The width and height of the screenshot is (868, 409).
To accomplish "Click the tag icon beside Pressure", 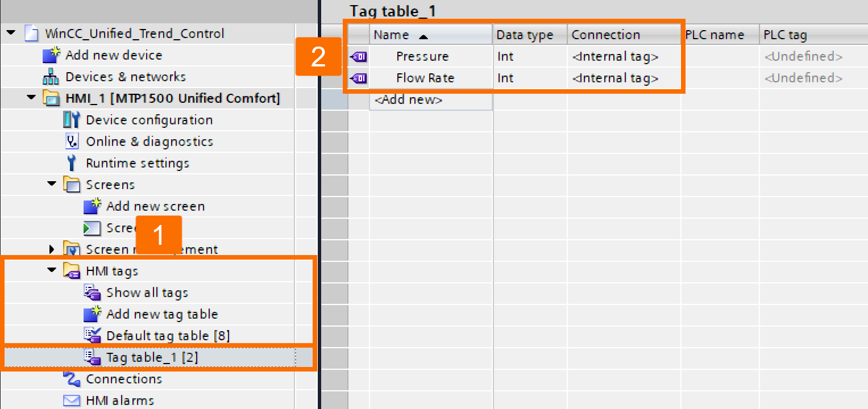I will 359,56.
